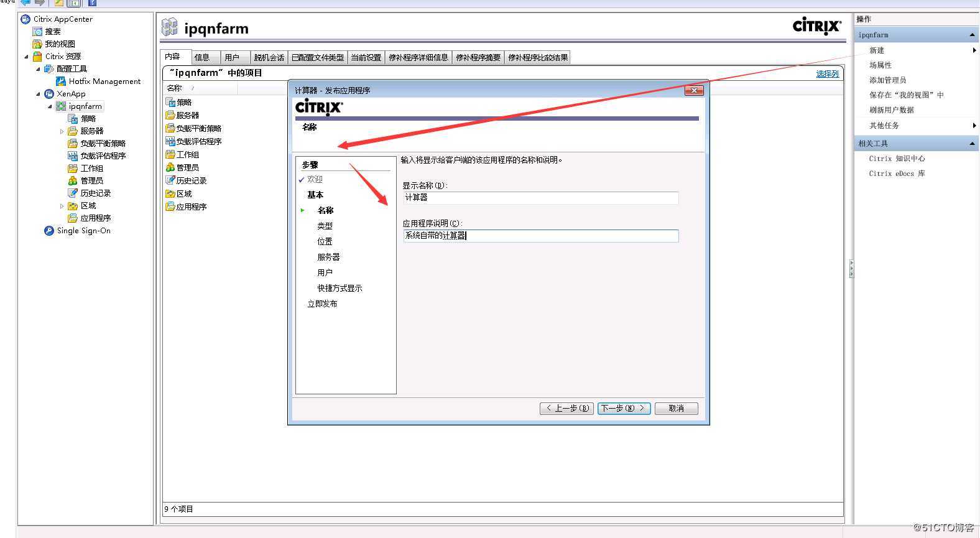Click the 服务器 folder icon in contents list
Image resolution: width=980 pixels, height=538 pixels.
click(x=170, y=115)
